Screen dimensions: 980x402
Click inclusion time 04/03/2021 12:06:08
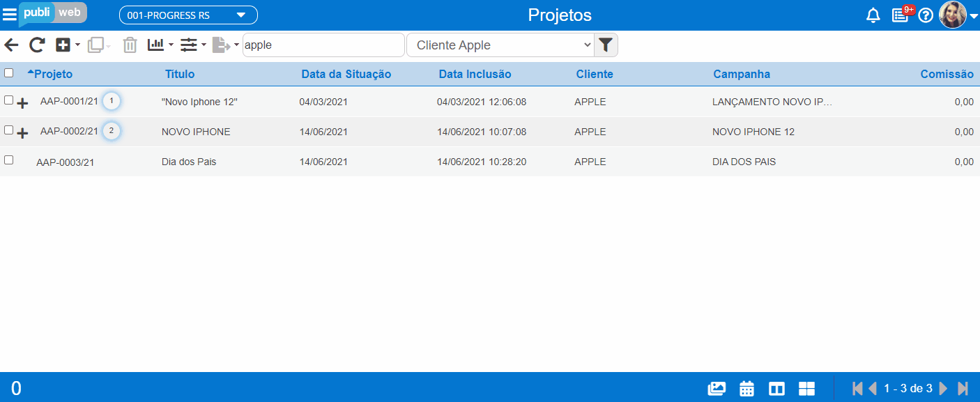[482, 102]
